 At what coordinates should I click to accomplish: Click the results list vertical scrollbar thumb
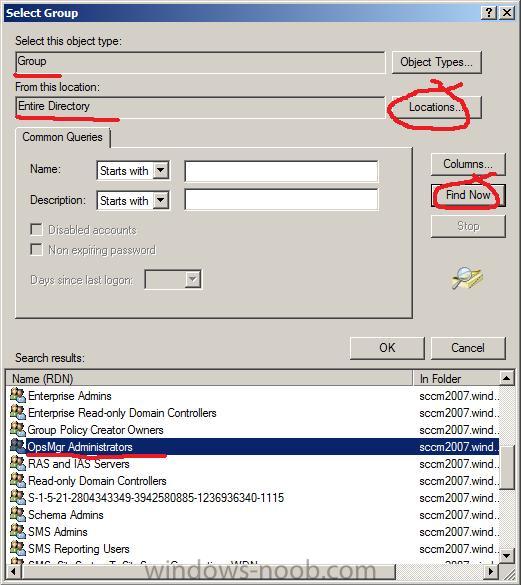[507, 468]
